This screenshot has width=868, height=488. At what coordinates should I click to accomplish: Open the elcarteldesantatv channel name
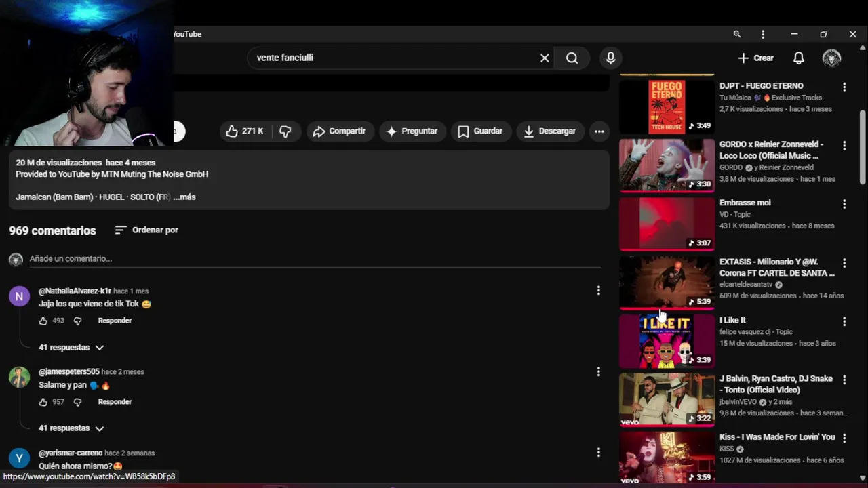(x=746, y=285)
